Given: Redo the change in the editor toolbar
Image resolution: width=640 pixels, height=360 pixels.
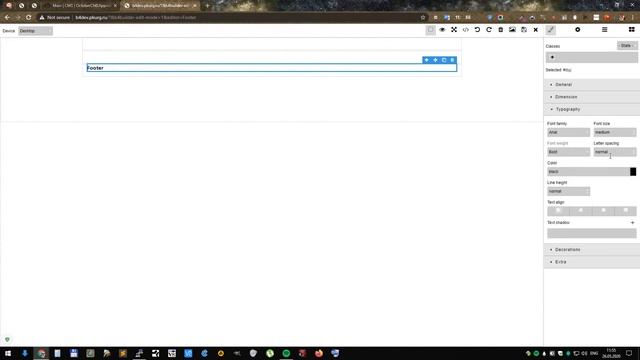Looking at the screenshot, I should point(489,30).
